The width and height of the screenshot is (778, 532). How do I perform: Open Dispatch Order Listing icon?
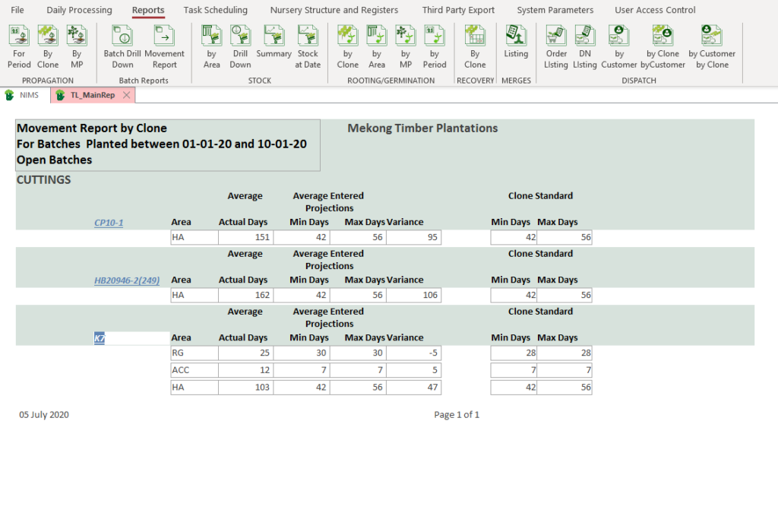[556, 36]
